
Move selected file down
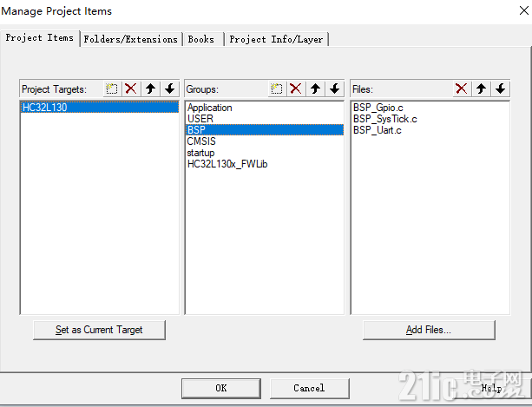501,89
